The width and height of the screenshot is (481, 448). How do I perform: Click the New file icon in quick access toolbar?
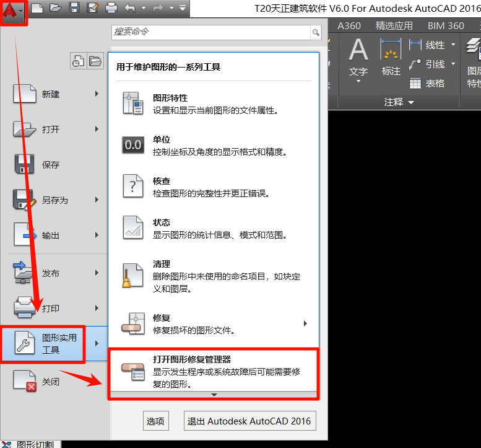[x=37, y=8]
